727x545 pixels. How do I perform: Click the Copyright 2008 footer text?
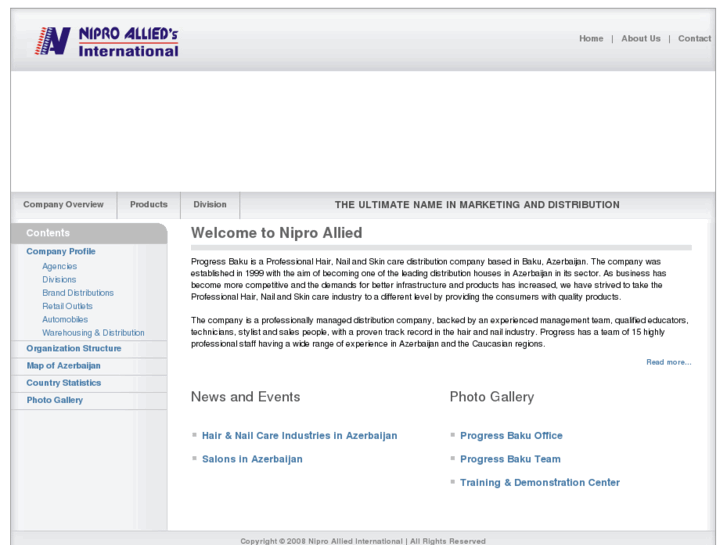tap(363, 541)
